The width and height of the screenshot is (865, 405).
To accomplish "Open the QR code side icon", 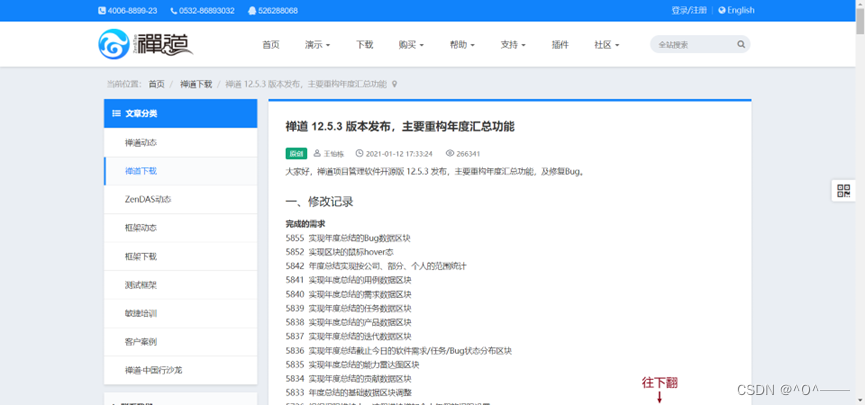I will (843, 191).
